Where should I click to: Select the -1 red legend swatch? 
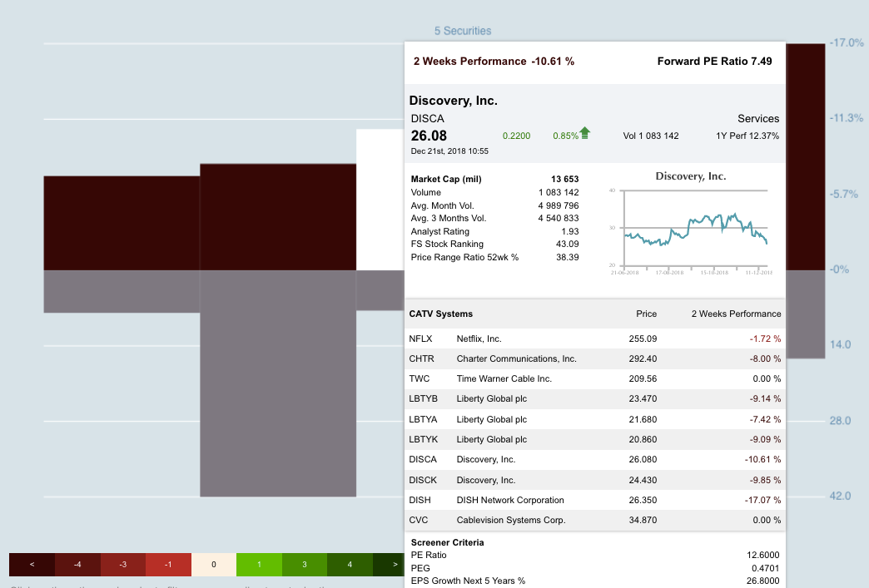(x=168, y=565)
